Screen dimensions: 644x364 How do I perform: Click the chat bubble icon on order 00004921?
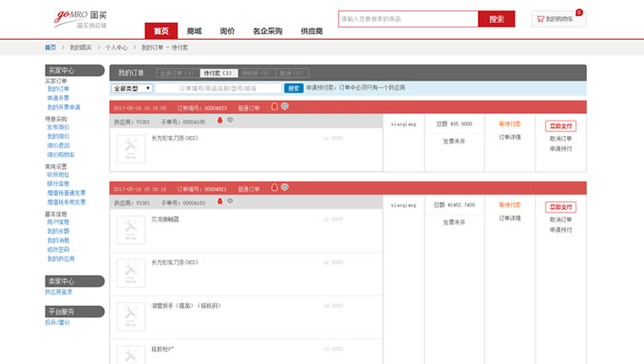pyautogui.click(x=285, y=187)
